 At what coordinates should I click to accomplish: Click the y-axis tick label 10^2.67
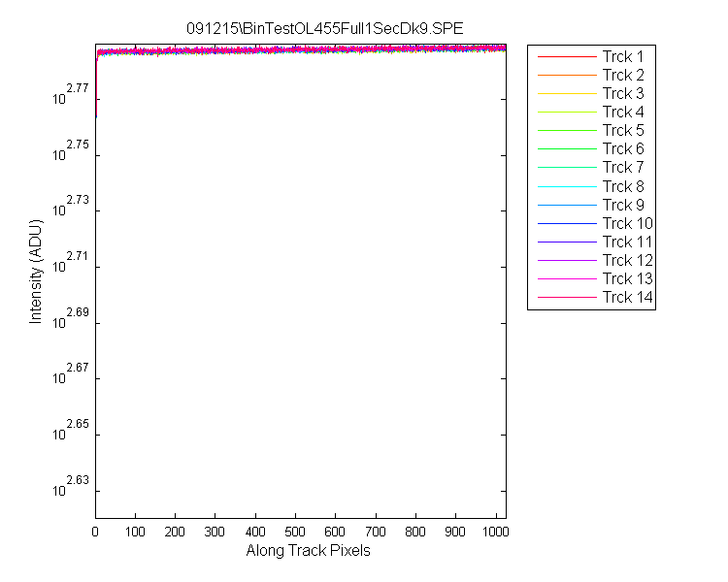(71, 373)
